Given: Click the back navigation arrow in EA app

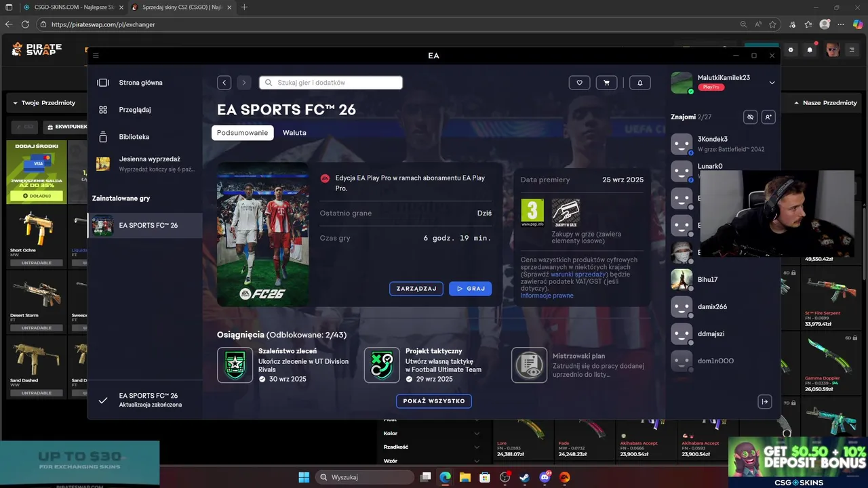Looking at the screenshot, I should tap(224, 83).
